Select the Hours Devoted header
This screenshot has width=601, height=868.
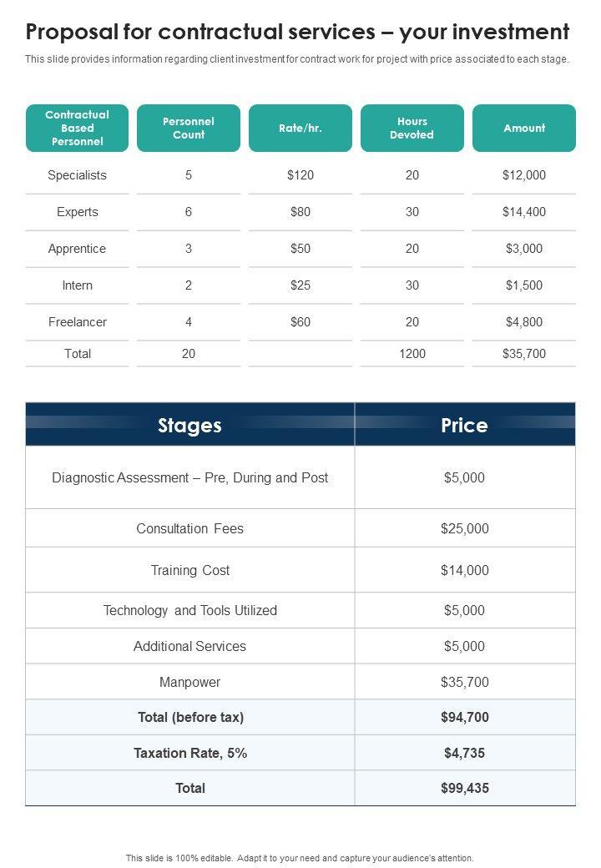412,128
